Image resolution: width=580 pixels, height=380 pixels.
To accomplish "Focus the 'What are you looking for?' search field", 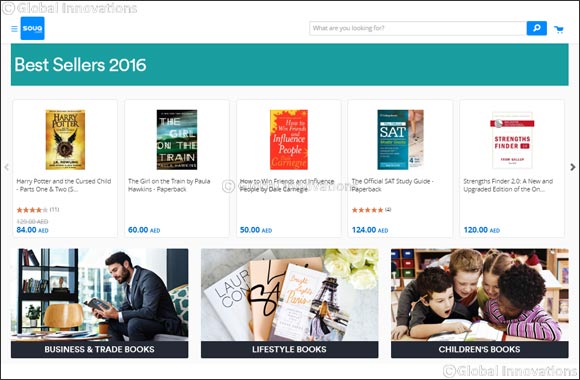I will click(418, 28).
